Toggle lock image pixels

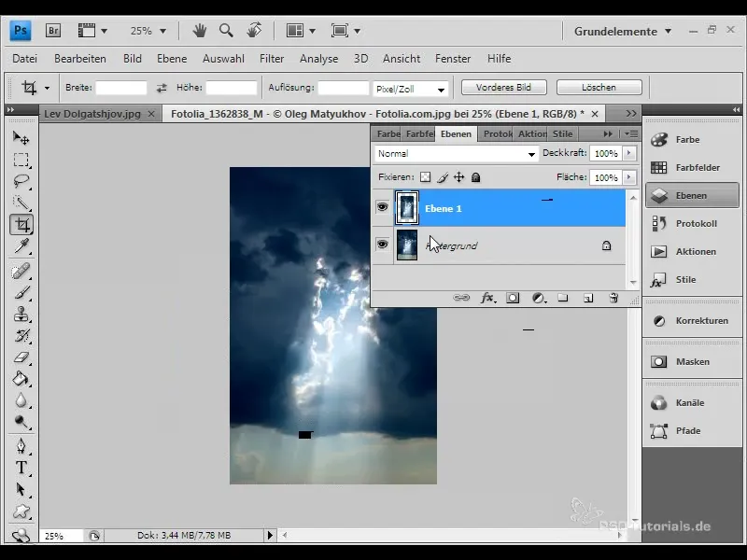(442, 177)
